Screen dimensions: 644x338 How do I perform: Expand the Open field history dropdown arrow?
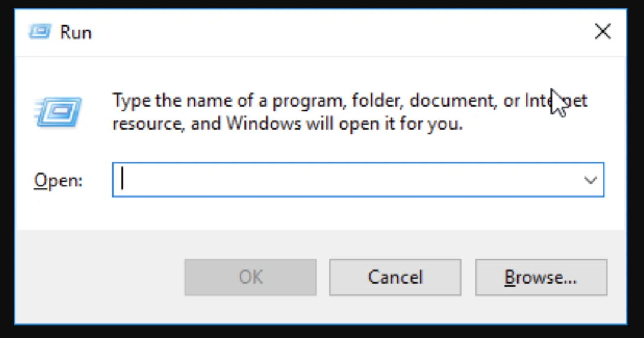591,180
